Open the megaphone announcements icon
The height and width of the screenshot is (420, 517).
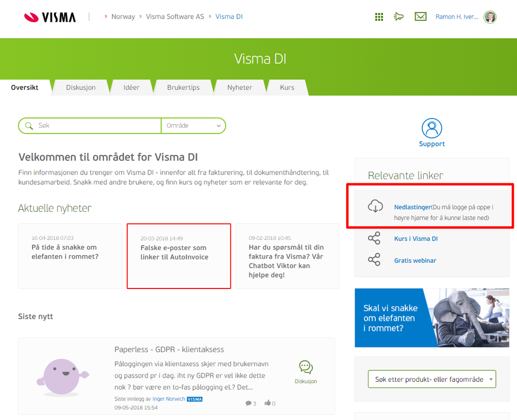point(398,17)
